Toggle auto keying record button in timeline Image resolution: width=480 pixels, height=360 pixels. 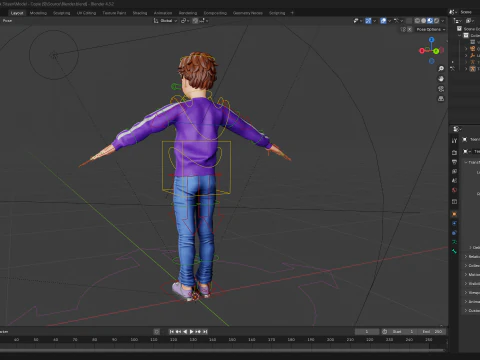tap(157, 331)
